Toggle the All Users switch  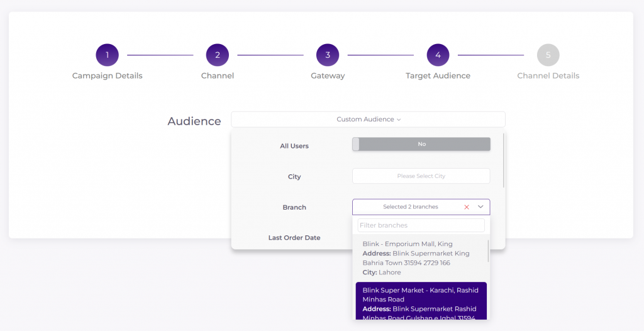pyautogui.click(x=421, y=144)
